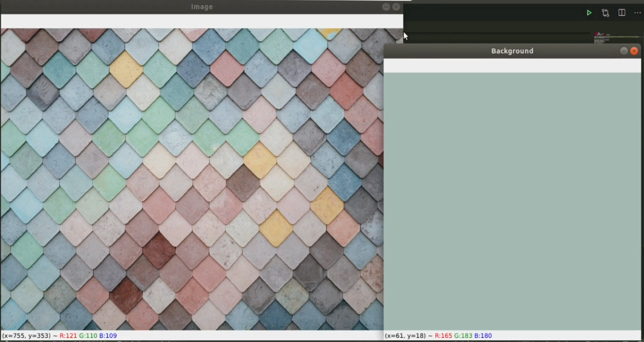644x342 pixels.
Task: Split the editor using the split icon
Action: tap(622, 13)
